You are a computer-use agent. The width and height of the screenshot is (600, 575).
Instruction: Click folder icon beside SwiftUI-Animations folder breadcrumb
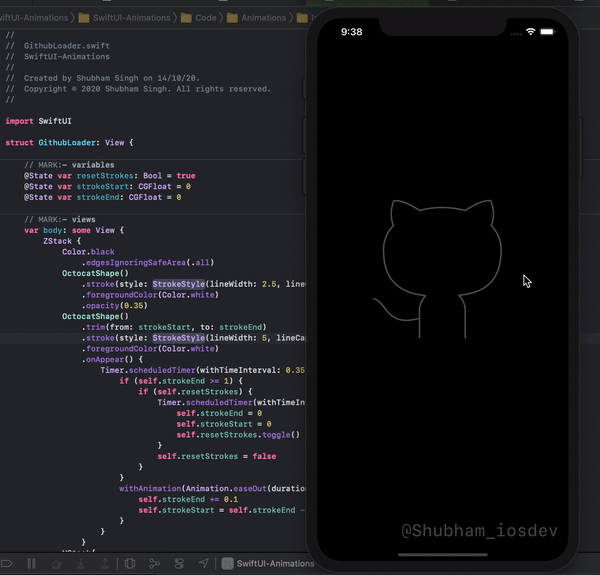click(x=84, y=18)
